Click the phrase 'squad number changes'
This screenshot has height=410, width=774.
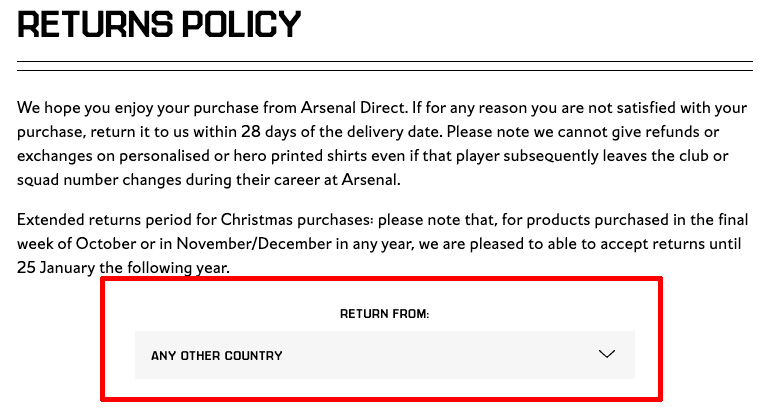coord(99,180)
